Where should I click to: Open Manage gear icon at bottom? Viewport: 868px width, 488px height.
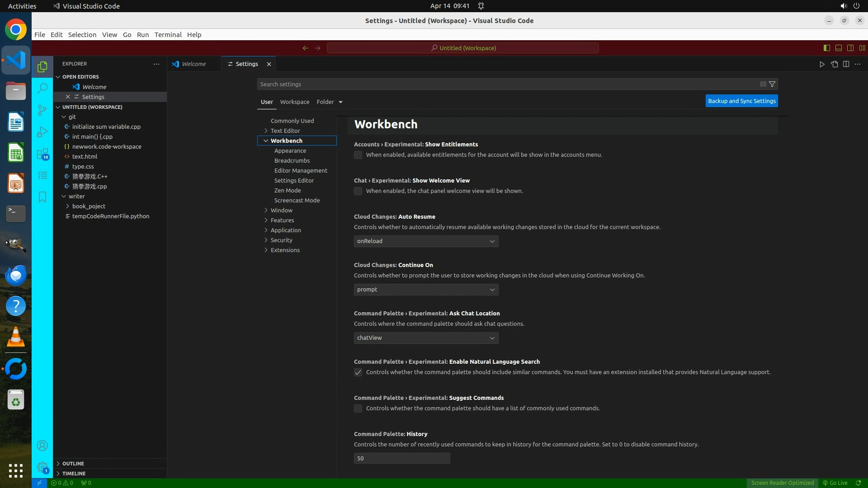coord(42,467)
